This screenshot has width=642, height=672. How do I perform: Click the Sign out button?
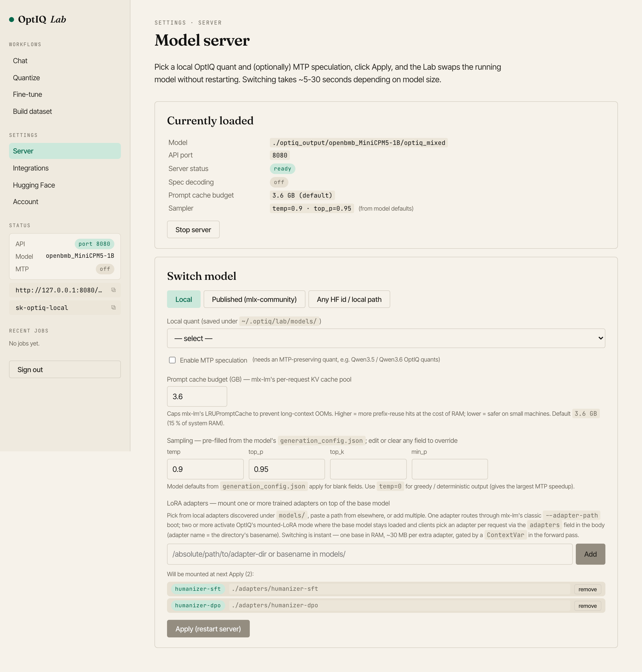pos(65,370)
